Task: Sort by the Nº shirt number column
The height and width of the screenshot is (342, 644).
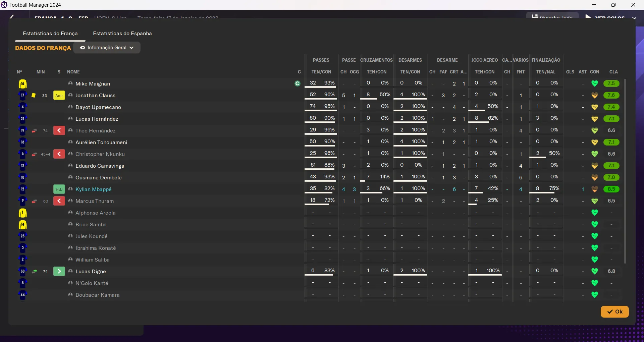Action: coord(19,72)
